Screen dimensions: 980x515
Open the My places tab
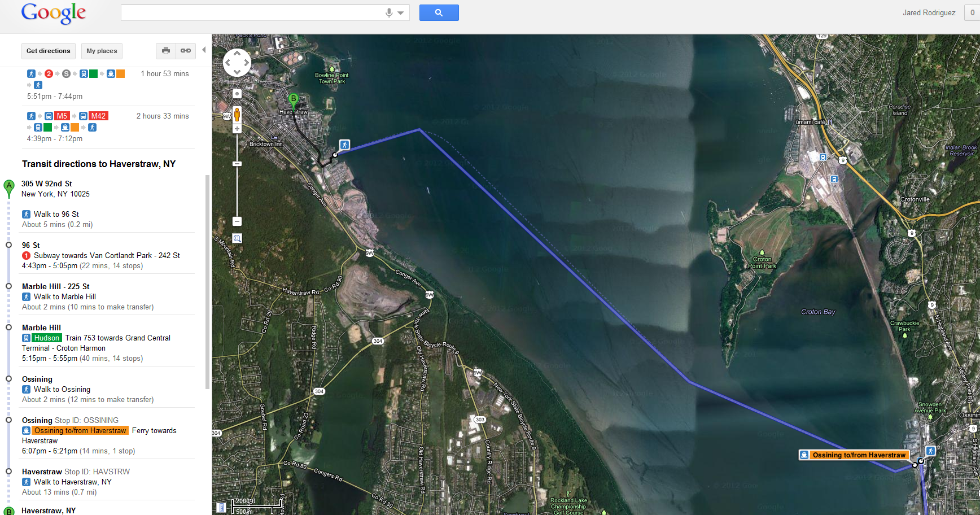[102, 51]
